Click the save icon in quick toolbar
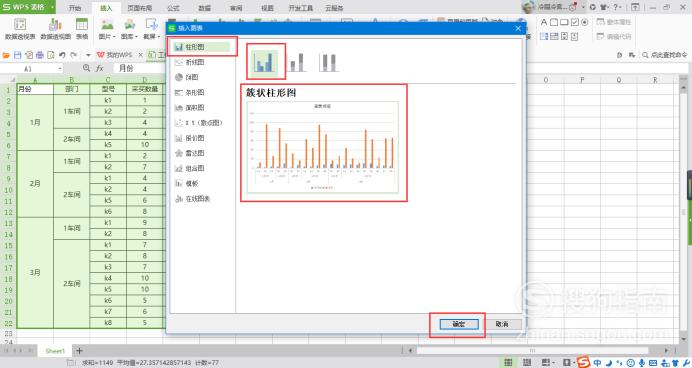Viewport: 692px width, 368px height. pyautogui.click(x=18, y=55)
